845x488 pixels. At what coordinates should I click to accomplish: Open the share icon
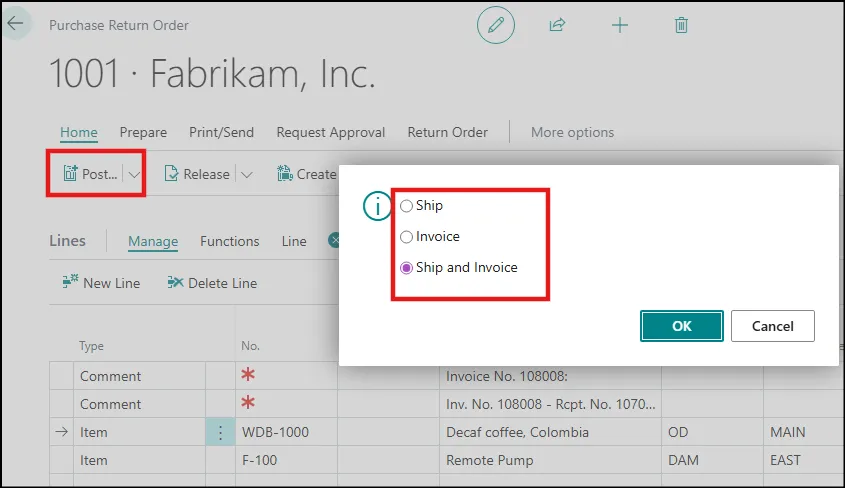tap(557, 25)
